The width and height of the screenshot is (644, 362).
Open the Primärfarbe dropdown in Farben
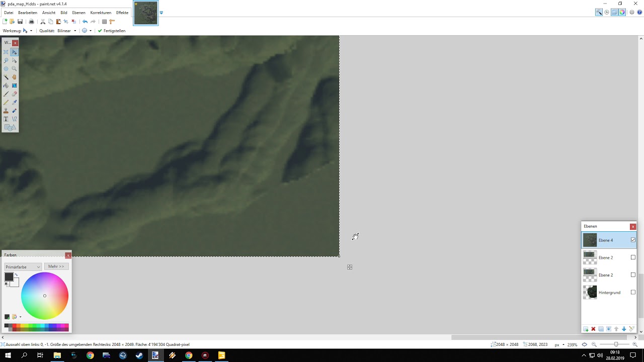click(x=23, y=266)
